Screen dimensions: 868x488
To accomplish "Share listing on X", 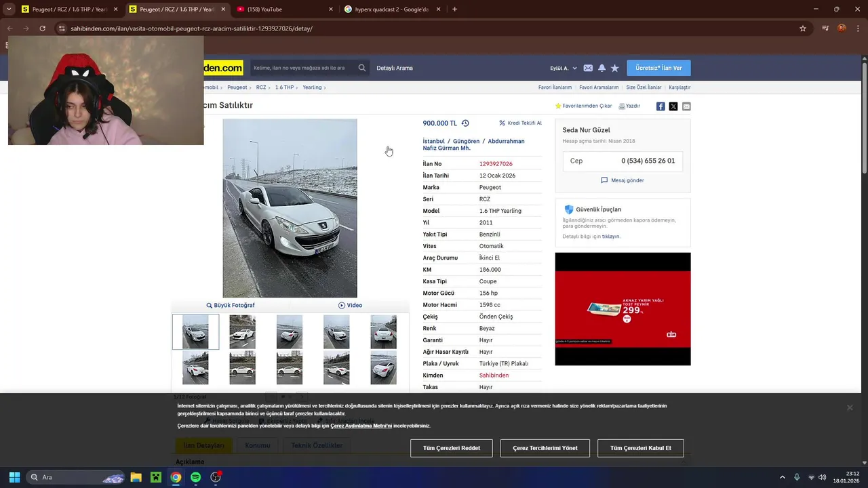I will [x=673, y=106].
